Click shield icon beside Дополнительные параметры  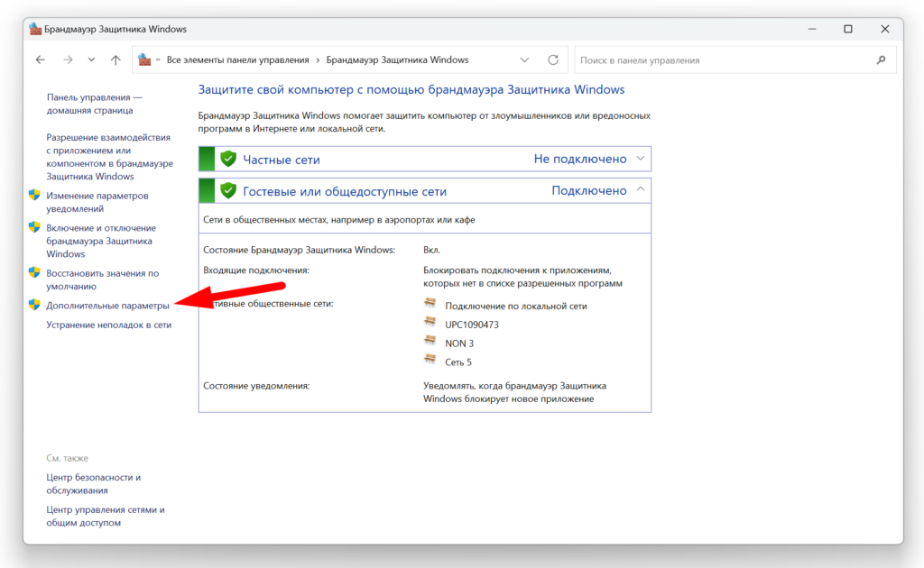(35, 305)
